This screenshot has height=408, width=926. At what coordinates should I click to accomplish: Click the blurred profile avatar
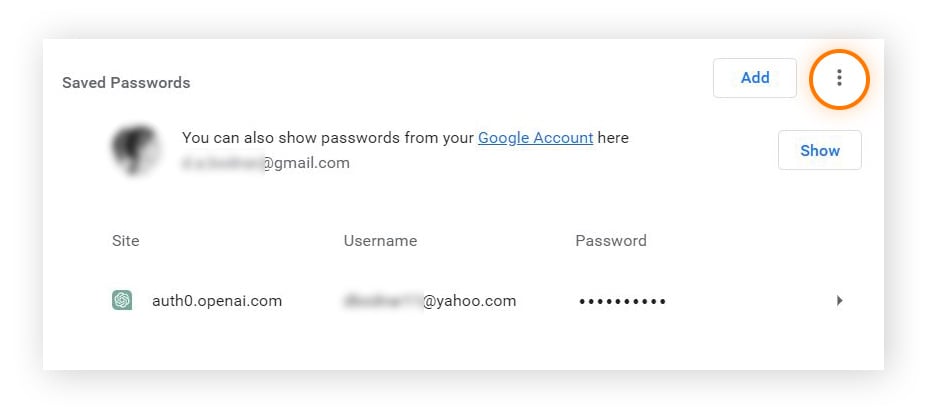(136, 150)
